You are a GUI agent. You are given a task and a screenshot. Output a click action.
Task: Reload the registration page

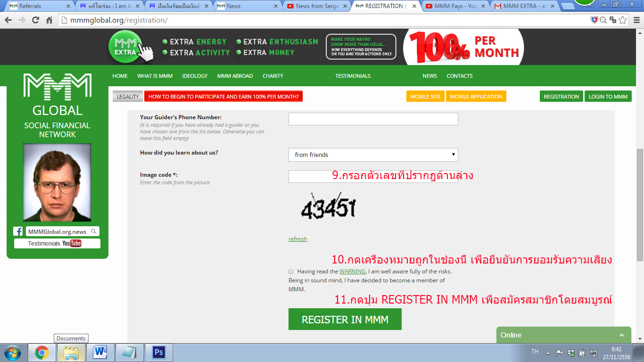35,20
